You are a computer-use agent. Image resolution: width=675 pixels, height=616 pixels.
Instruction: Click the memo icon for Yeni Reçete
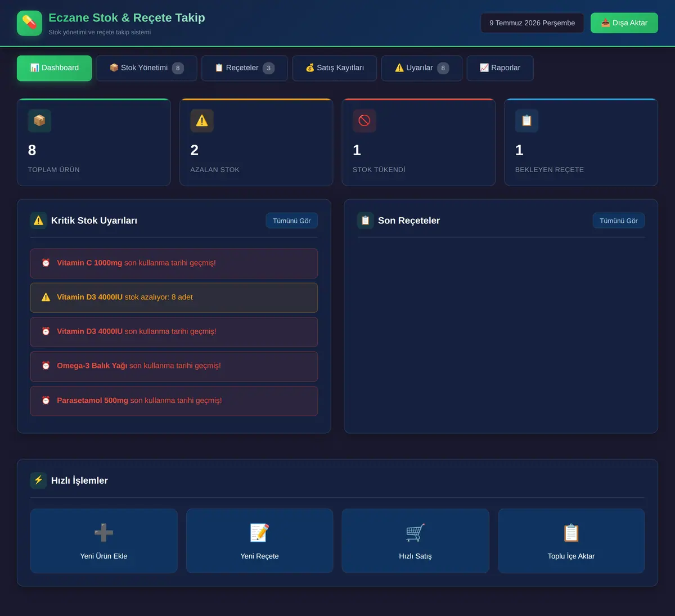pos(259,532)
